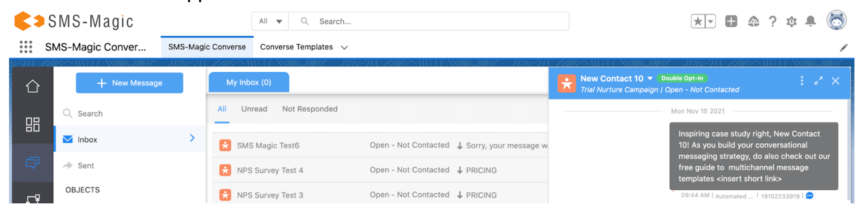Switch to Not Responded filter tab

tap(310, 109)
